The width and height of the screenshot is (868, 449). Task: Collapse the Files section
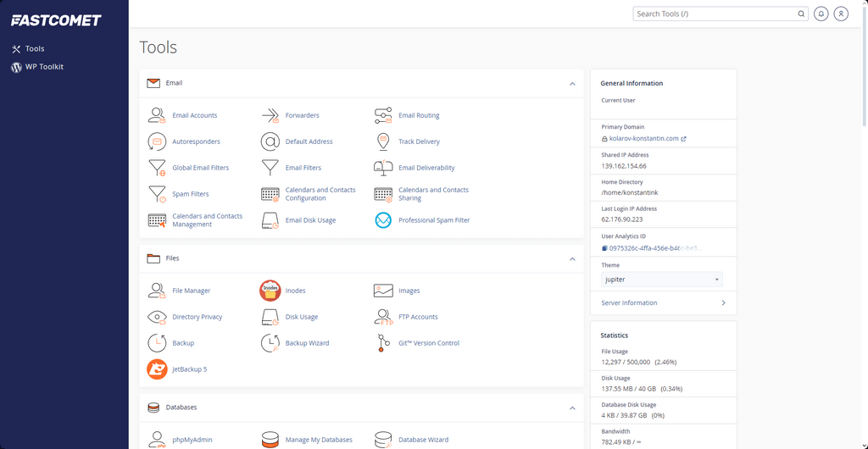(572, 258)
